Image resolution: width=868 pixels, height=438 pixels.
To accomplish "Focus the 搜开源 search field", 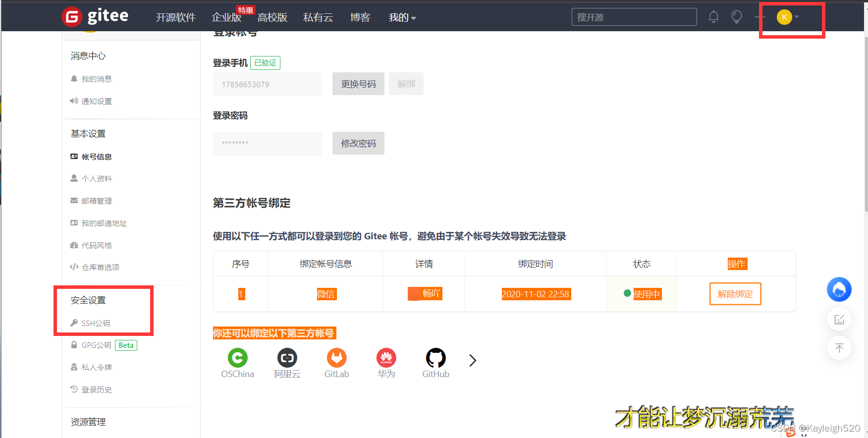I will [634, 17].
